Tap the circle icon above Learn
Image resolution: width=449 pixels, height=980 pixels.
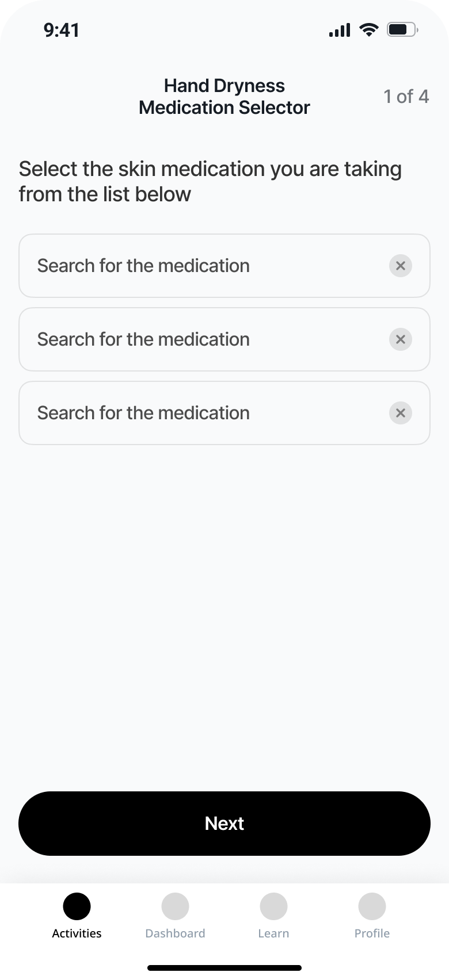pos(273,906)
